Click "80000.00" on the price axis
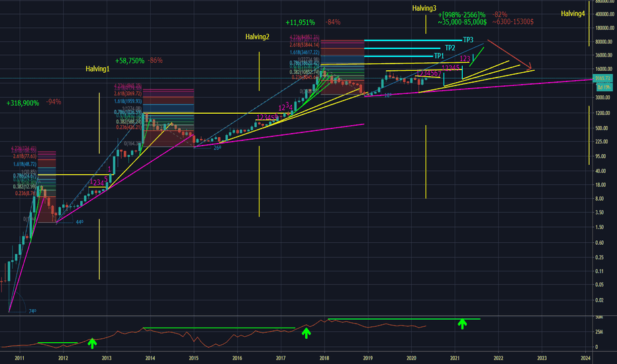The image size is (617, 364). tap(604, 42)
